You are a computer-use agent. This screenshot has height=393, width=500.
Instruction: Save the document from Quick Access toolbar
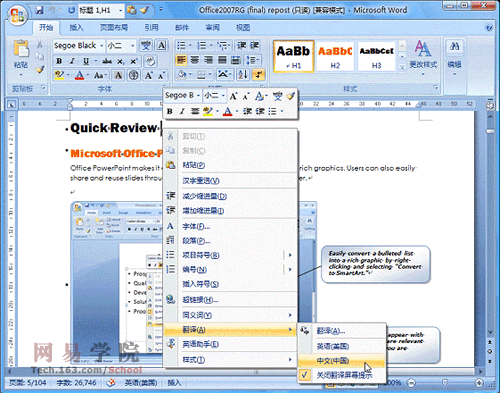pos(39,10)
